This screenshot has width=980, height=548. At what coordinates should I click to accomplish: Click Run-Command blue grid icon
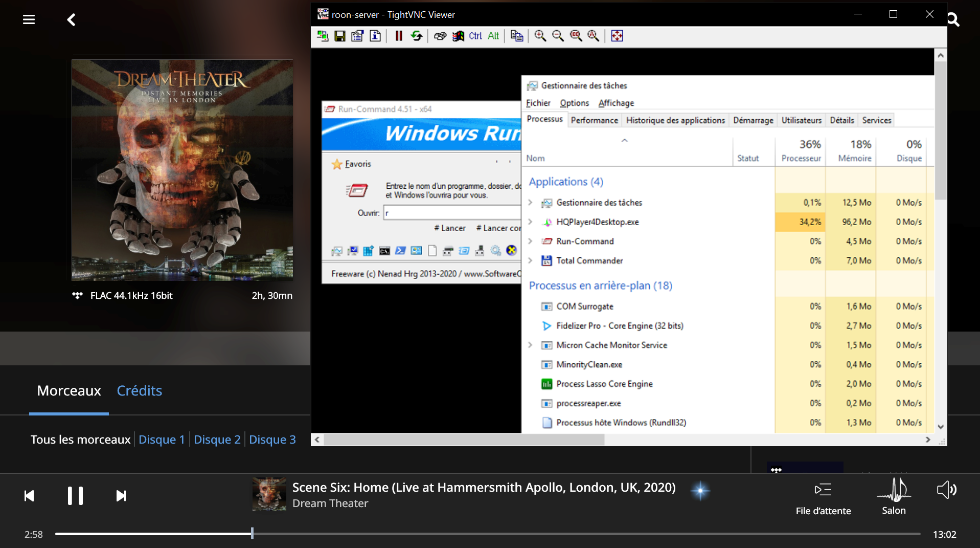point(369,251)
